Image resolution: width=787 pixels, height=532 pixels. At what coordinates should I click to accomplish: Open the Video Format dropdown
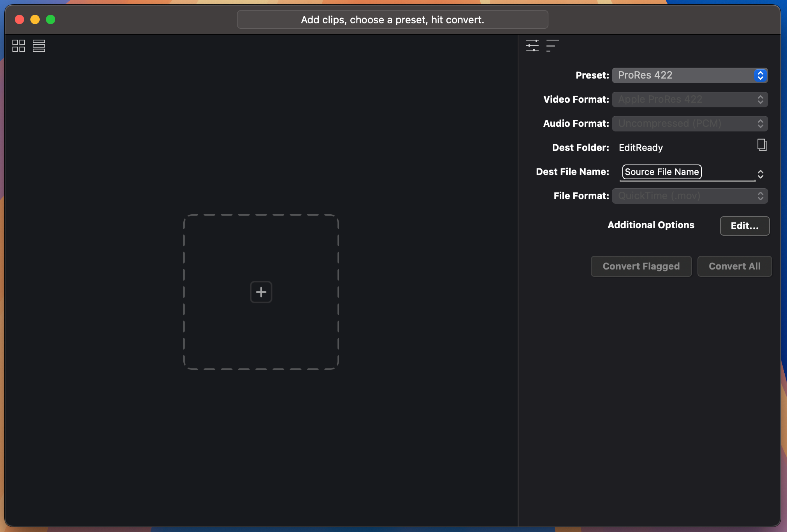click(689, 99)
